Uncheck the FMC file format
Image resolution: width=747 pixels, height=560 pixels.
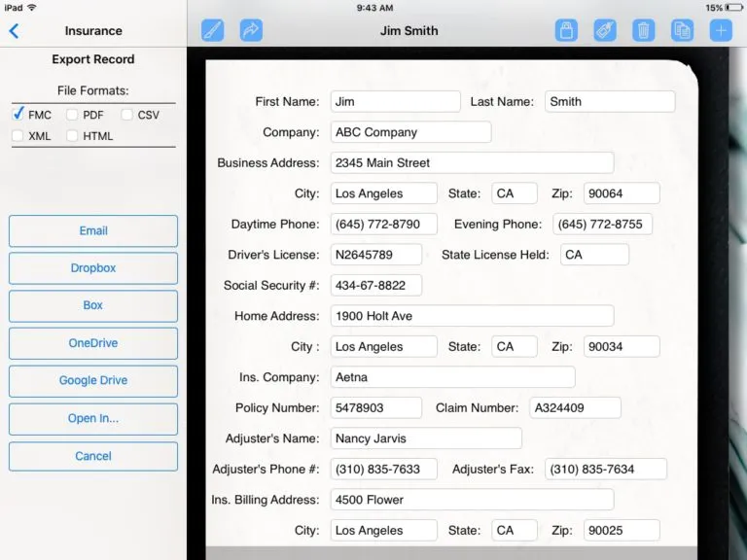point(18,115)
